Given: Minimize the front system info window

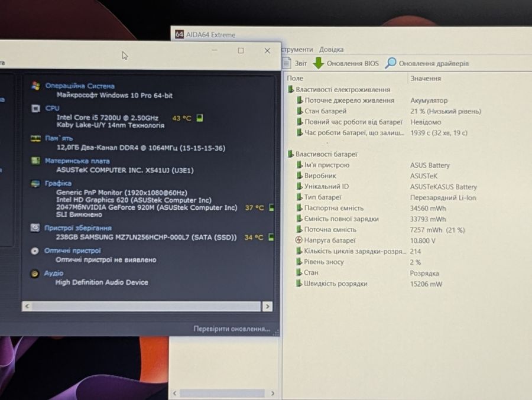Looking at the screenshot, I should 215,50.
